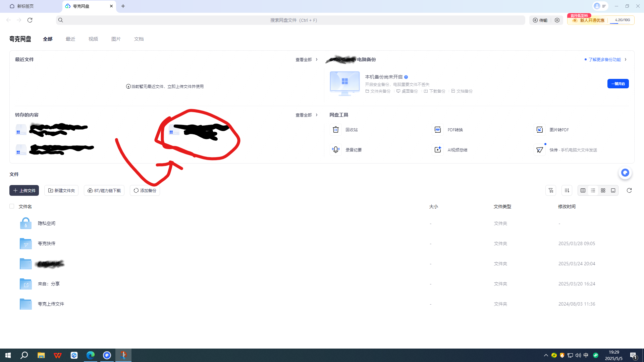Open the 夸克上传文件 folder icon
Viewport: 644px width, 362px height.
[26, 304]
